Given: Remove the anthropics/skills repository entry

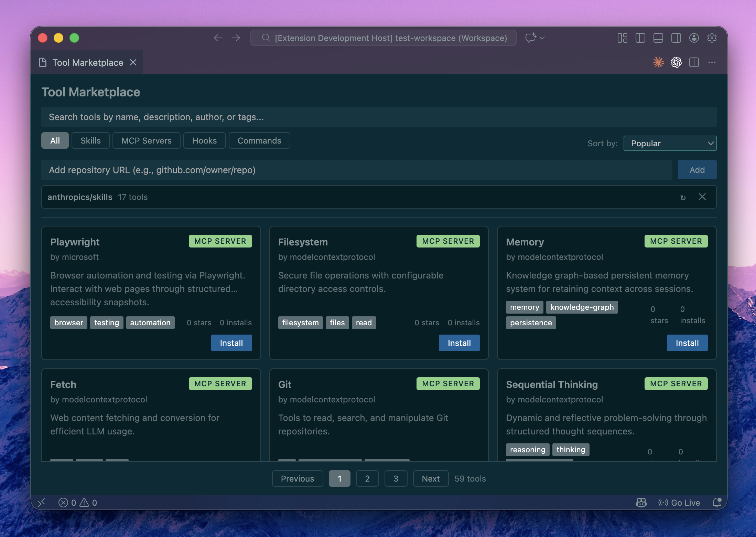Looking at the screenshot, I should coord(702,197).
